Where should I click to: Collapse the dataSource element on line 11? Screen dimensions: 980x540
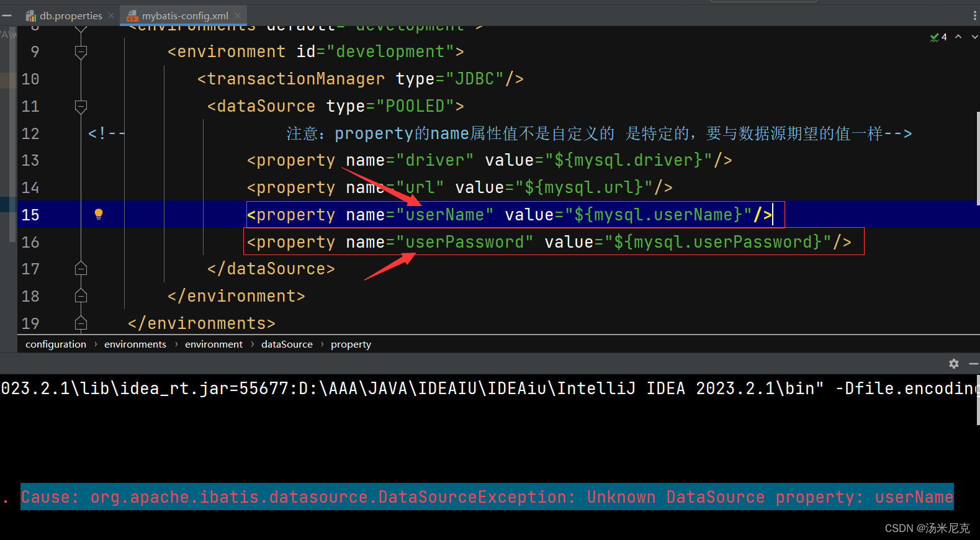81,107
